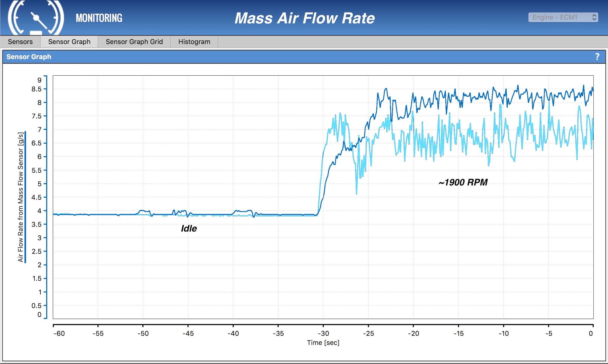Click the 8.5 y-axis tick label
The width and height of the screenshot is (608, 364).
coord(36,89)
